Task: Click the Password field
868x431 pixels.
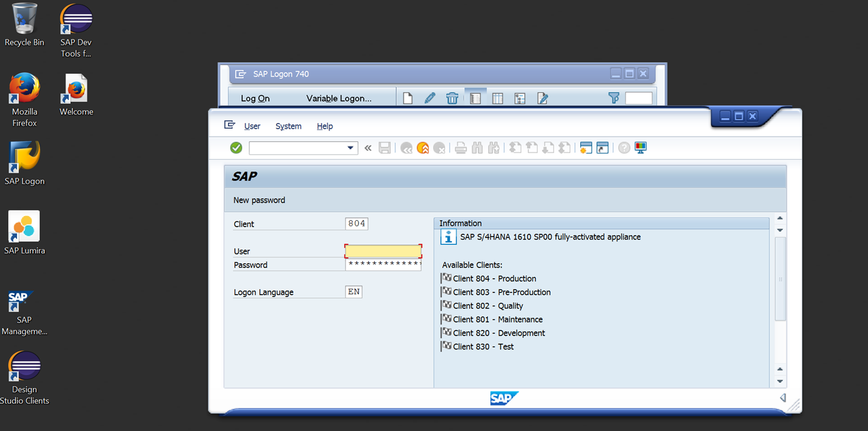Action: tap(383, 265)
